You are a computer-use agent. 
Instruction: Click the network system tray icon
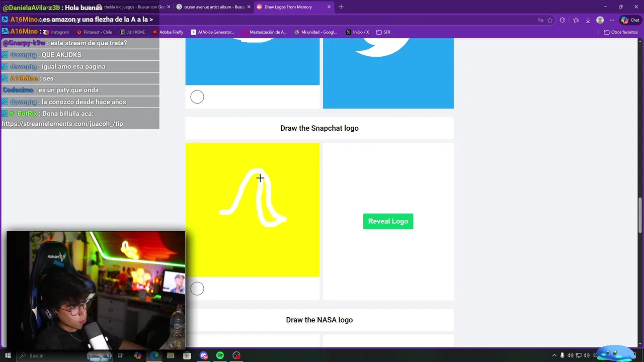(579, 355)
